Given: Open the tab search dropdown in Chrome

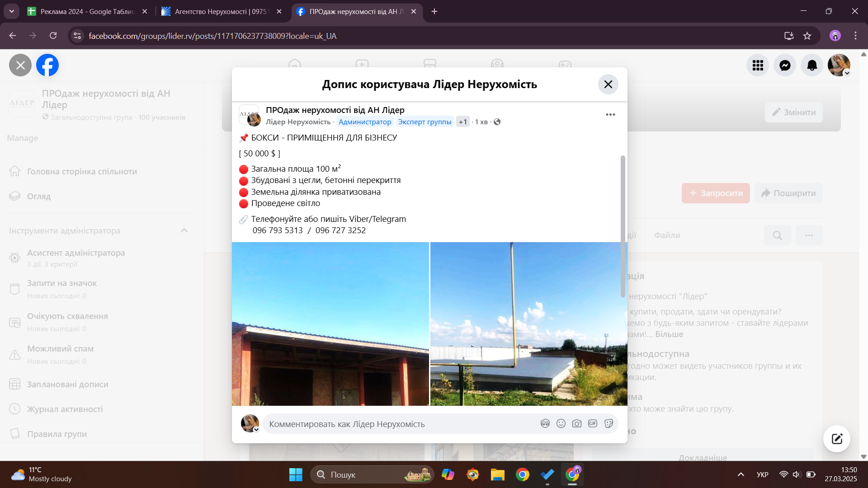Looking at the screenshot, I should (12, 11).
